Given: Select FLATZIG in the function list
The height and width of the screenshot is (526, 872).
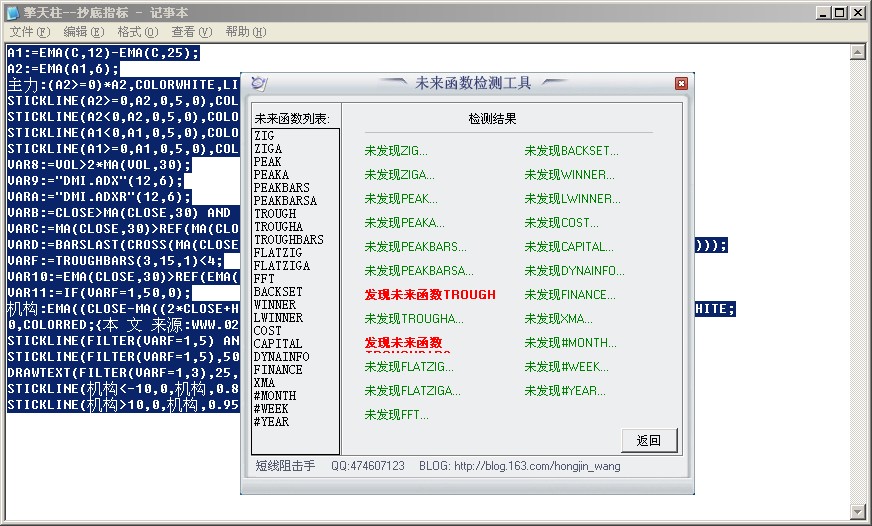Looking at the screenshot, I should (278, 252).
